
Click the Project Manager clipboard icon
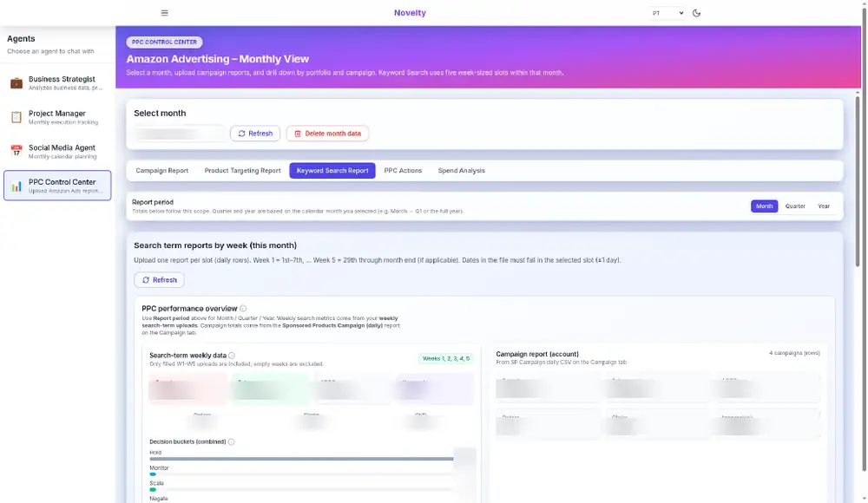tap(16, 117)
